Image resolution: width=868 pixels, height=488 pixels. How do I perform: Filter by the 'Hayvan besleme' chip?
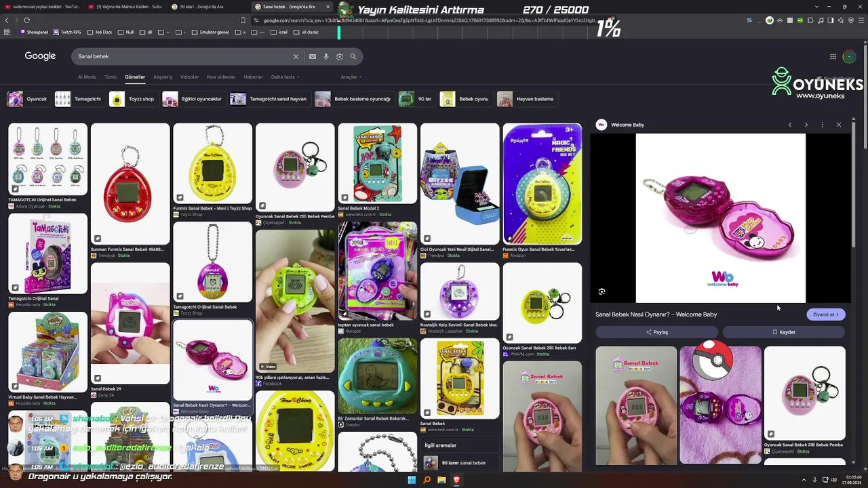[x=526, y=99]
